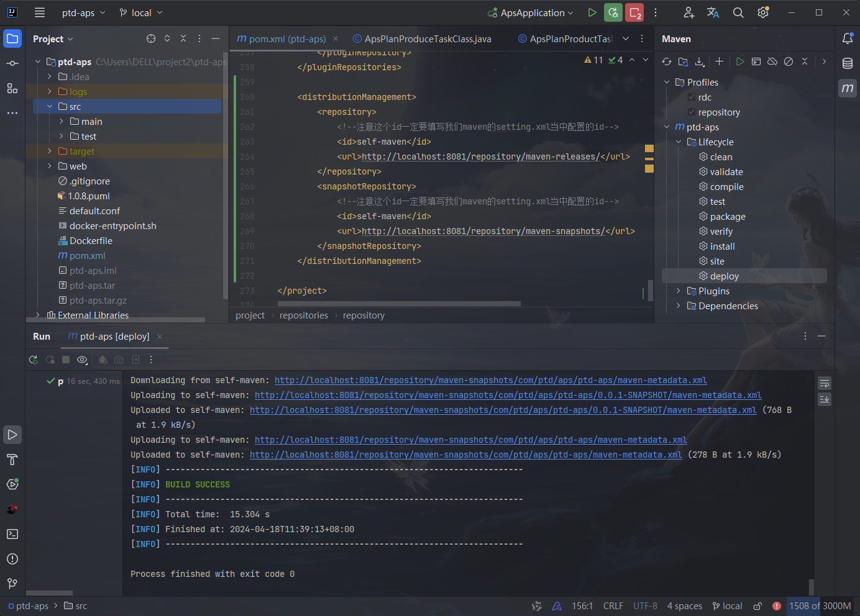This screenshot has height=616, width=860.
Task: Toggle soft-wrap in run console
Action: point(825,383)
